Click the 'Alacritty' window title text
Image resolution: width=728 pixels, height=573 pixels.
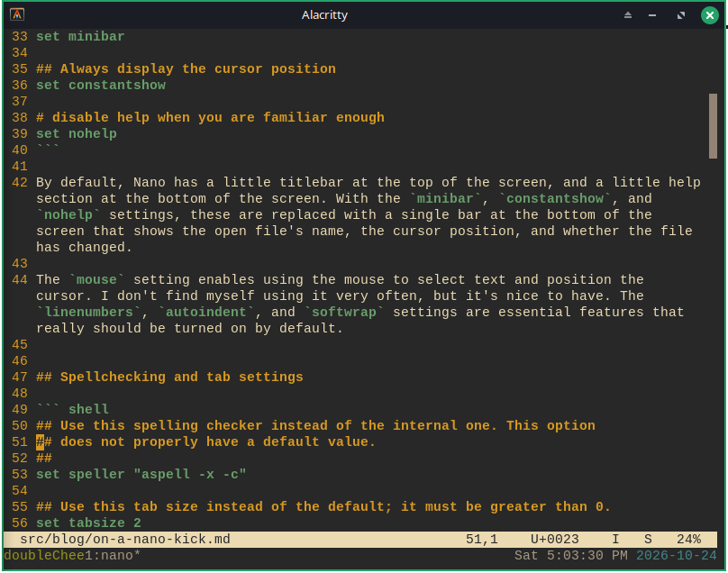pyautogui.click(x=324, y=14)
